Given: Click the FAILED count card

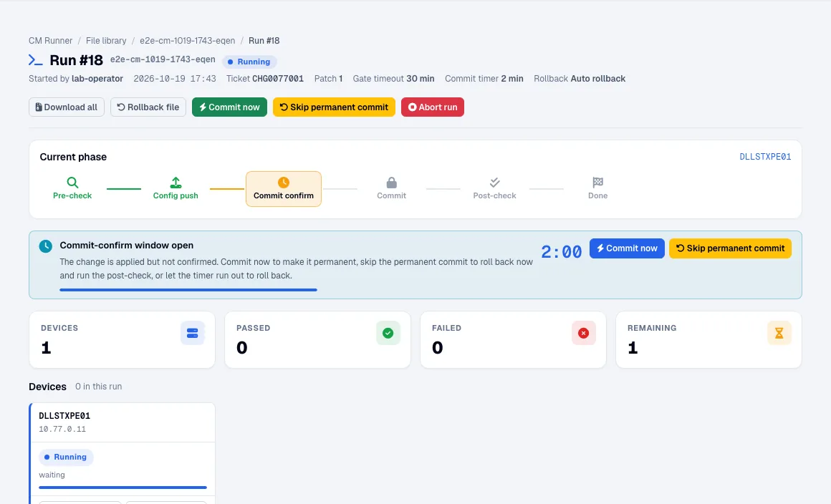Looking at the screenshot, I should [x=513, y=340].
